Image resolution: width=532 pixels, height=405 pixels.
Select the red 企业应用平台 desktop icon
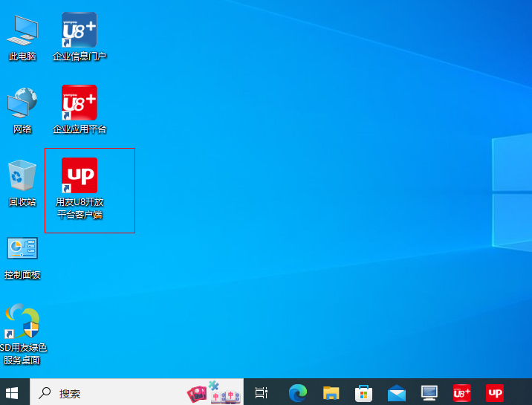pos(80,103)
